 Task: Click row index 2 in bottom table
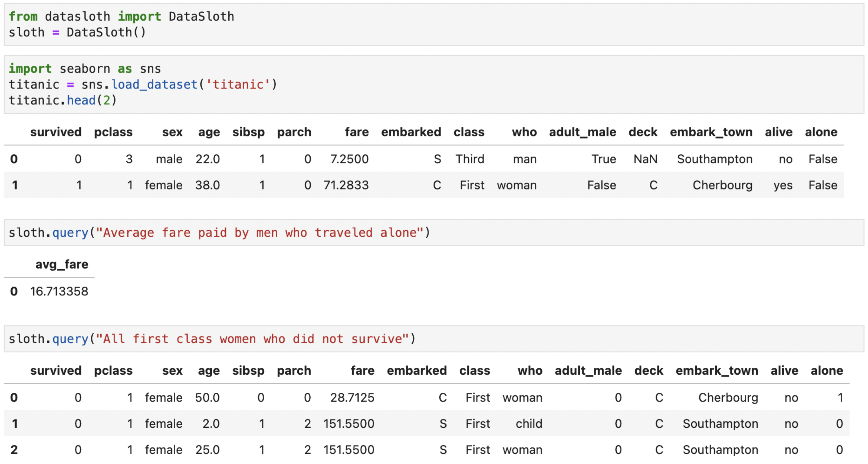click(x=14, y=449)
